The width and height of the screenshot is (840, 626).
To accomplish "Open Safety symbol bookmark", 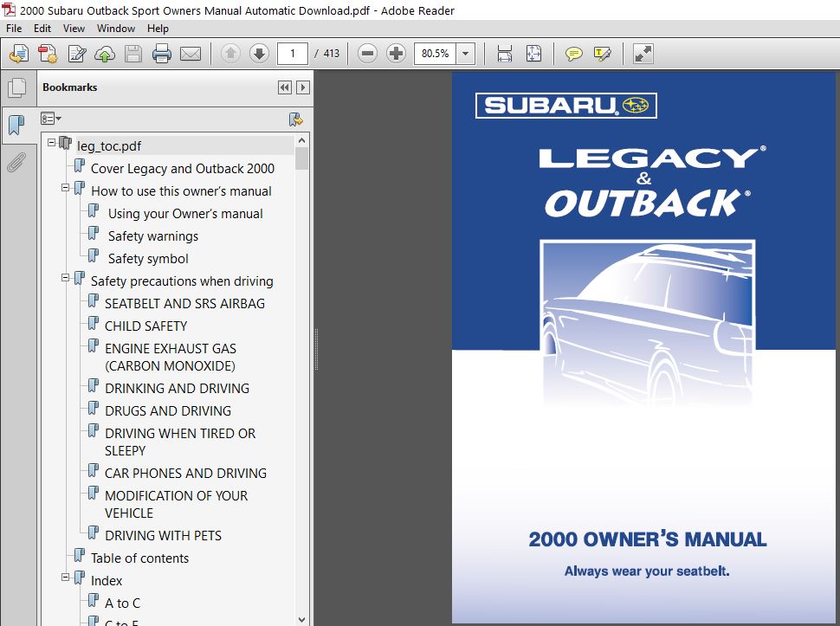I will coord(148,259).
